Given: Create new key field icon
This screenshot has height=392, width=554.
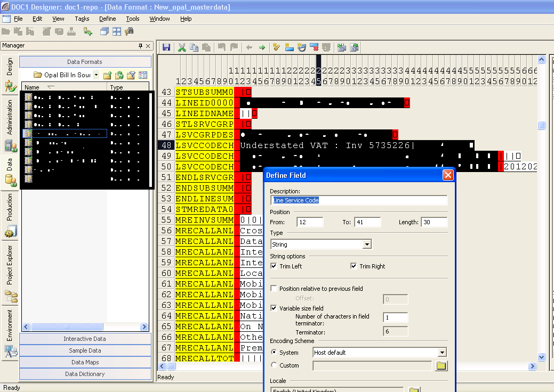Looking at the screenshot, I should (277, 47).
